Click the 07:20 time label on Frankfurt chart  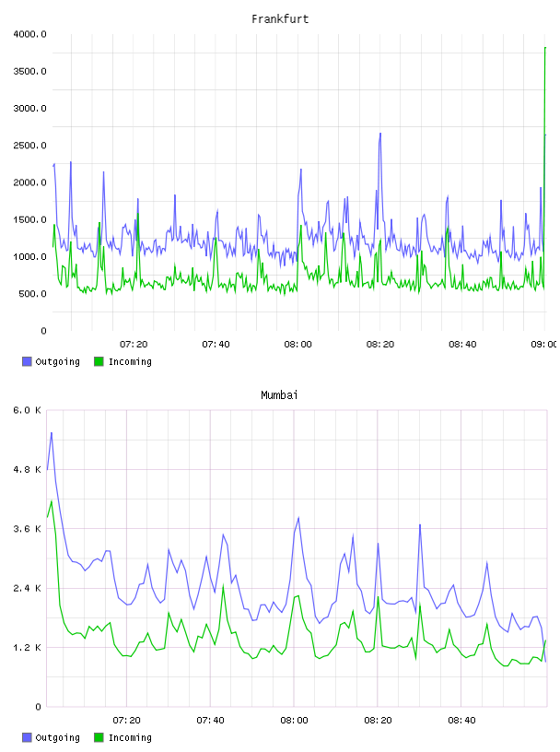pos(134,345)
